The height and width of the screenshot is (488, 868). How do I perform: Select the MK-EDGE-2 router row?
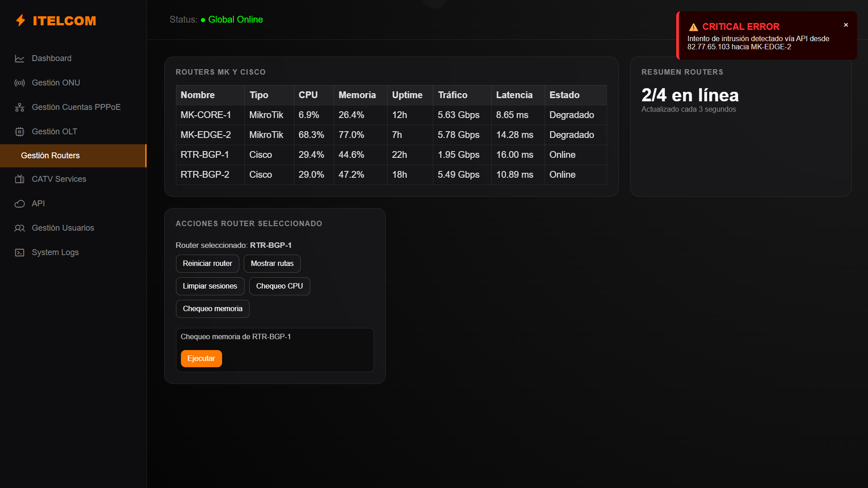(x=391, y=135)
